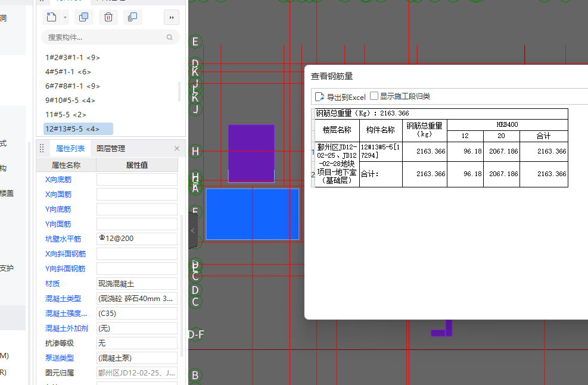Open the 泵送类型 value (混凝土泵)
The height and width of the screenshot is (385, 588).
pyautogui.click(x=137, y=358)
